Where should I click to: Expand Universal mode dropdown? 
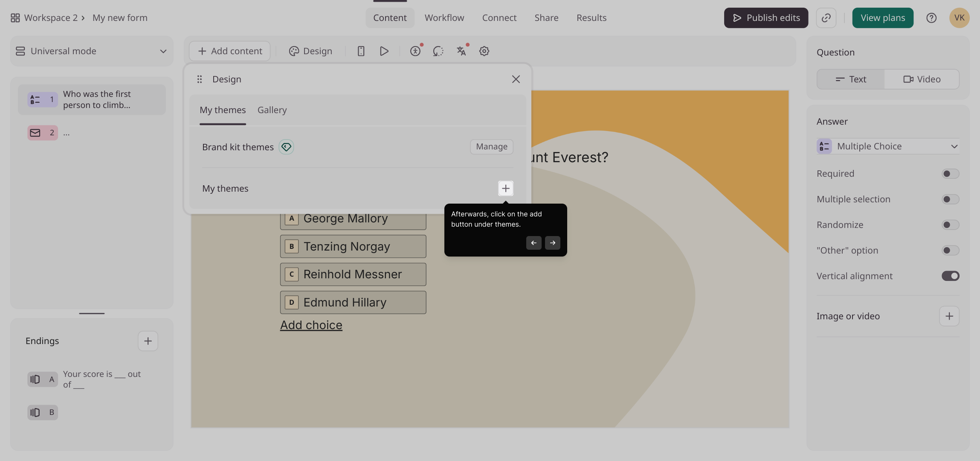click(x=92, y=51)
